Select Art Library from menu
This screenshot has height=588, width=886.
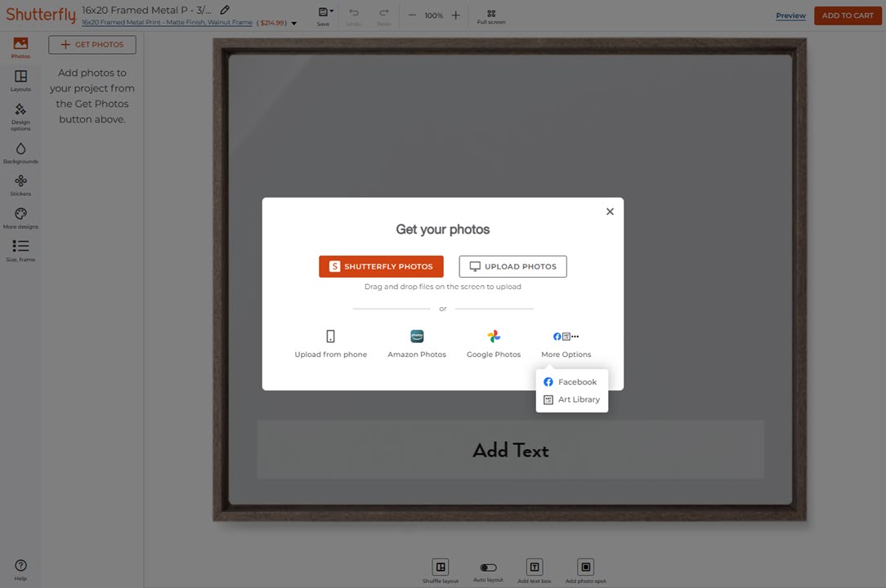pos(571,399)
